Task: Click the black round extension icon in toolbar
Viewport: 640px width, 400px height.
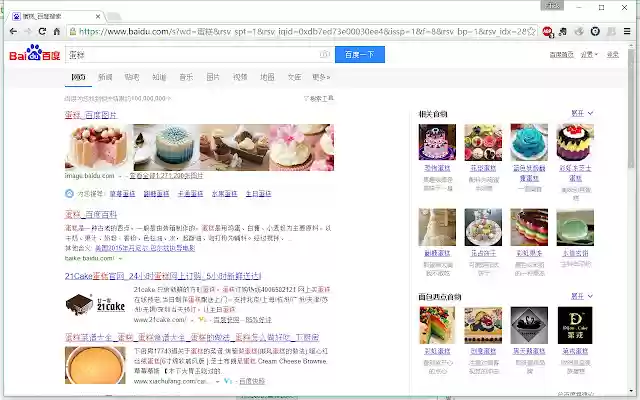Action: tap(595, 31)
